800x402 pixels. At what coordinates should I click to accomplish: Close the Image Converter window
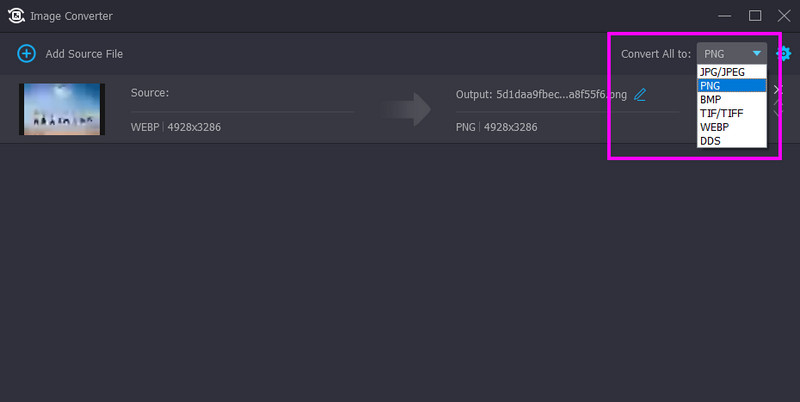(783, 16)
